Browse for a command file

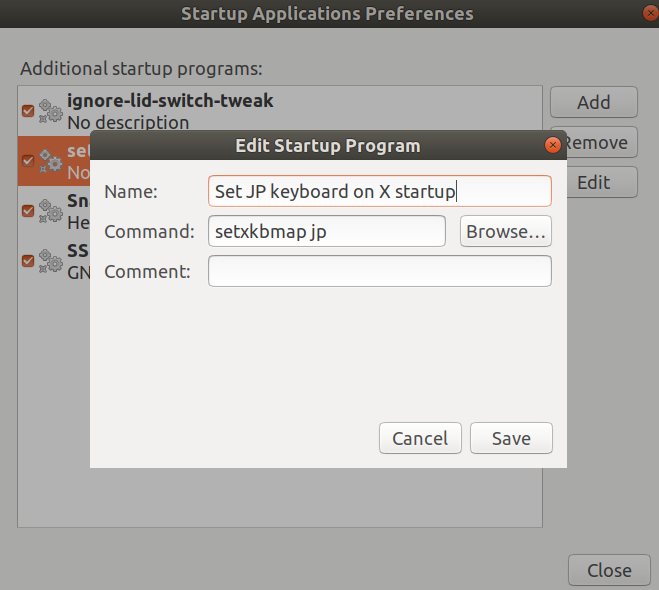506,231
